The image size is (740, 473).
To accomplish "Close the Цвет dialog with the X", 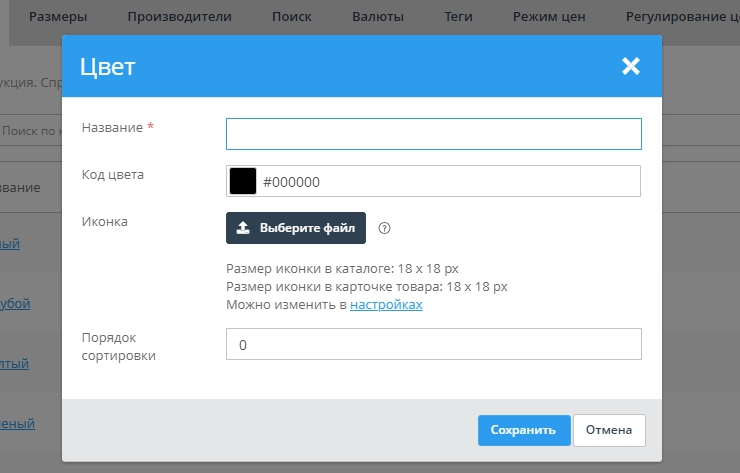I will 630,66.
